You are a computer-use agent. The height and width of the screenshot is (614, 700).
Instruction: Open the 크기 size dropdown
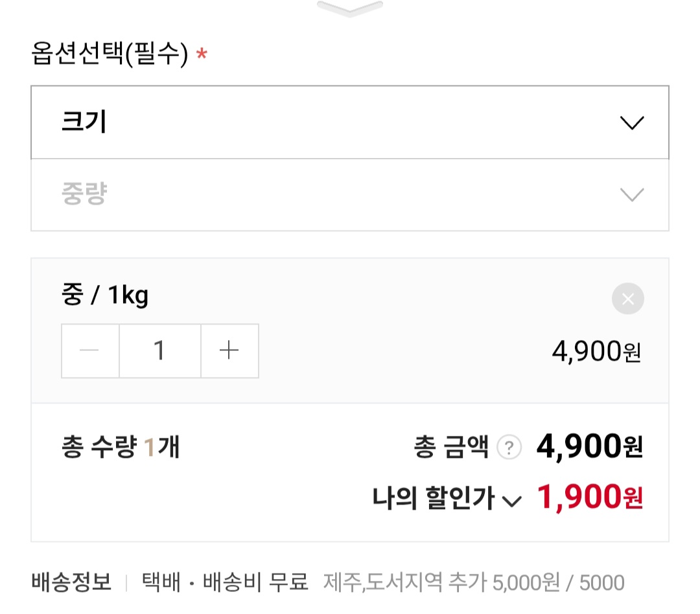coord(350,122)
